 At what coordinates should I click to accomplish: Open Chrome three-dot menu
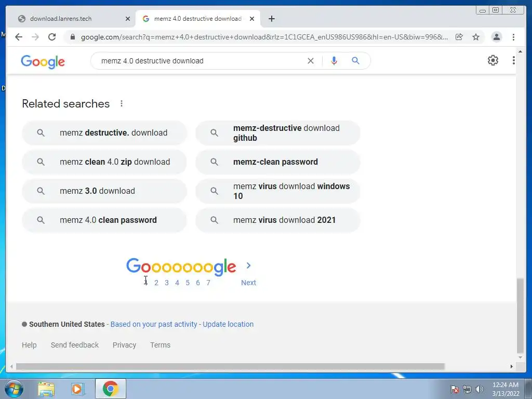click(513, 37)
